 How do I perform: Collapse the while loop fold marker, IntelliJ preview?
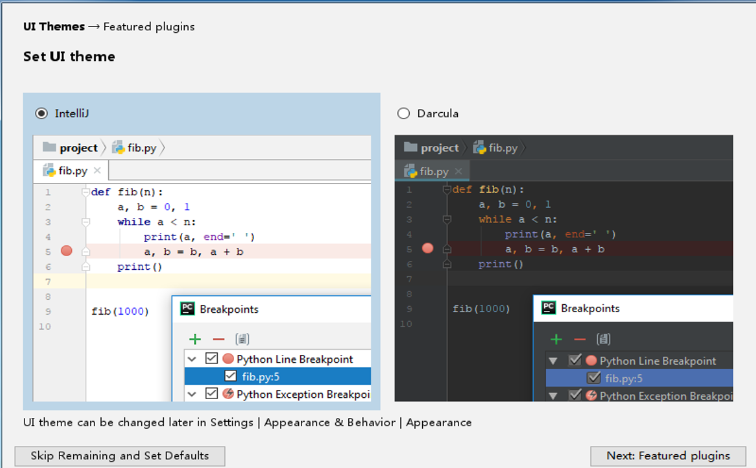pos(86,222)
